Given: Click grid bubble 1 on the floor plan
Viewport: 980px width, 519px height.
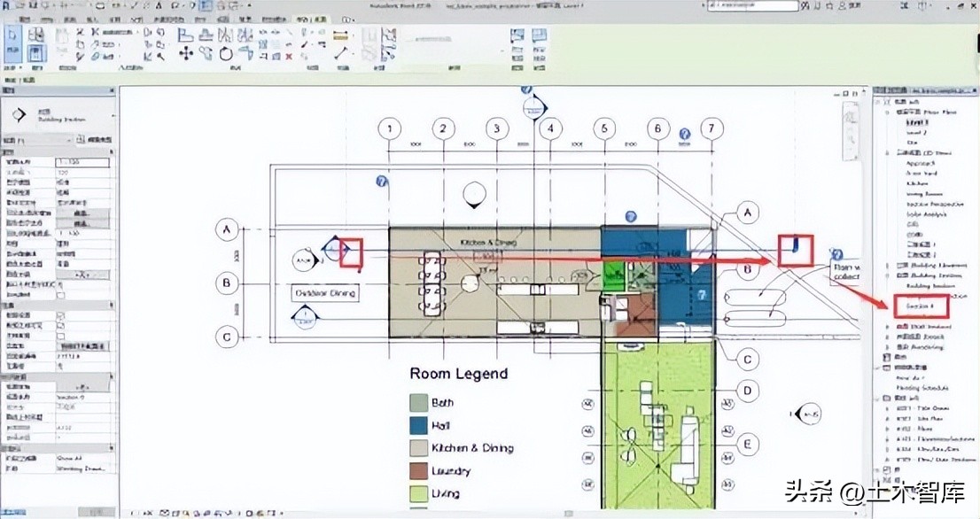Looking at the screenshot, I should click(389, 129).
